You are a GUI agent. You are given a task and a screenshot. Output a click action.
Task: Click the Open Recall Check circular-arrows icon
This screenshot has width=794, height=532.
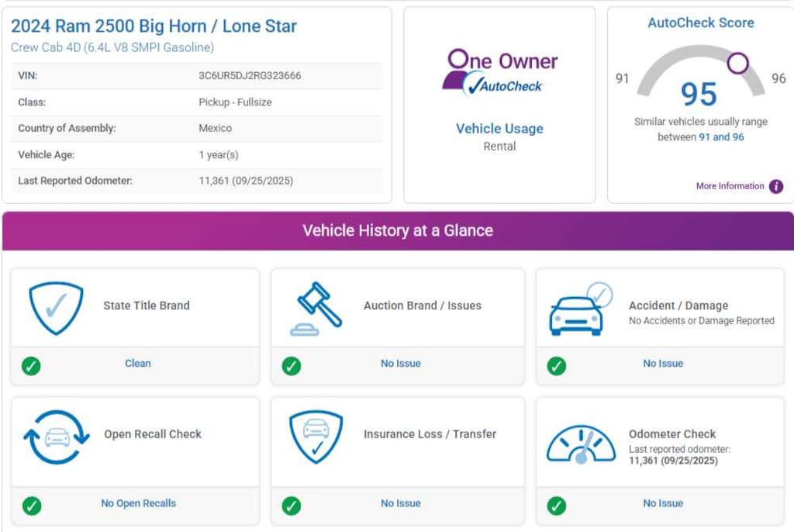tap(56, 437)
